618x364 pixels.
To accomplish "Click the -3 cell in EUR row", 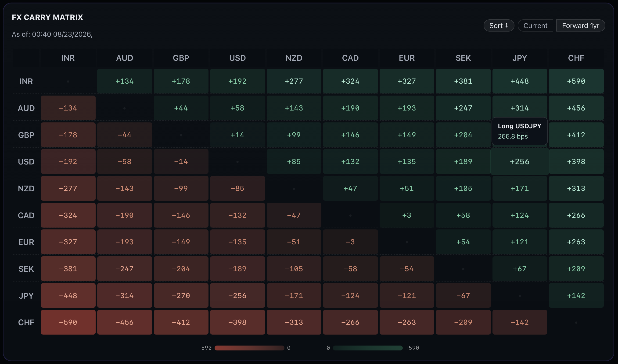I will (350, 242).
